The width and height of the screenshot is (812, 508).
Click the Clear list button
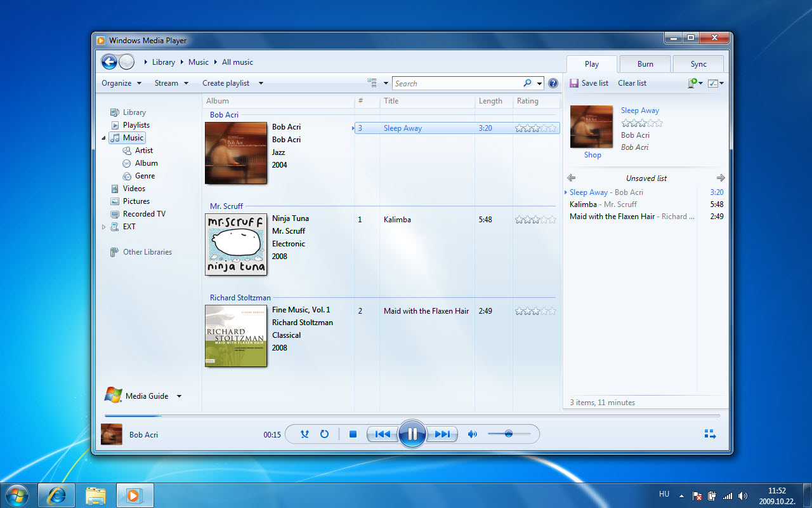pos(632,83)
